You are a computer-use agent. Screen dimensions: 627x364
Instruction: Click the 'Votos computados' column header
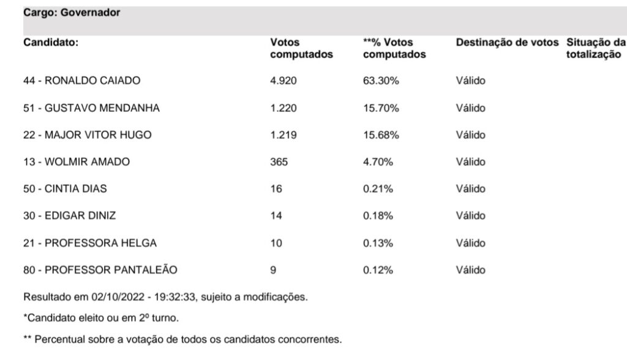pyautogui.click(x=301, y=48)
